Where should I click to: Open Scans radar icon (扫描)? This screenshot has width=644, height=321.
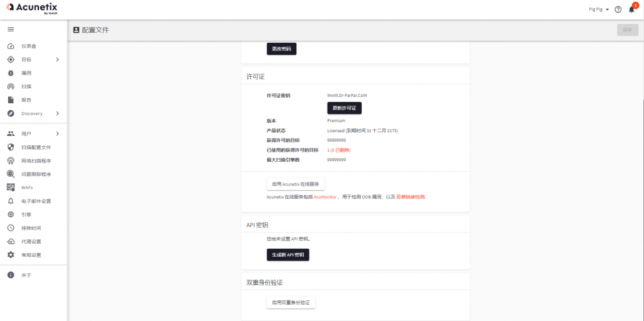[x=11, y=87]
